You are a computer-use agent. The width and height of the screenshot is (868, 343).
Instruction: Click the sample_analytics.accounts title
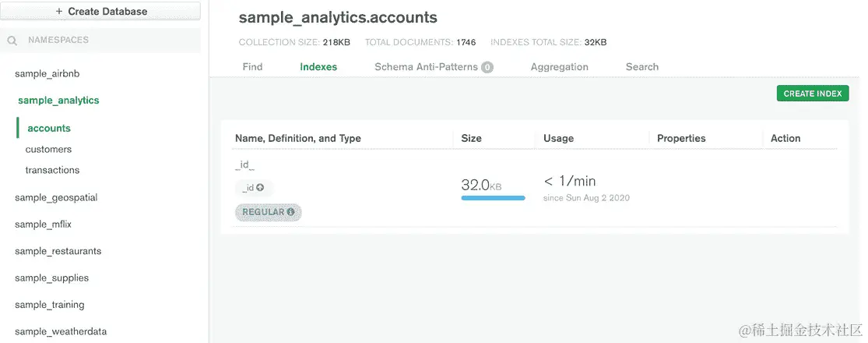338,18
